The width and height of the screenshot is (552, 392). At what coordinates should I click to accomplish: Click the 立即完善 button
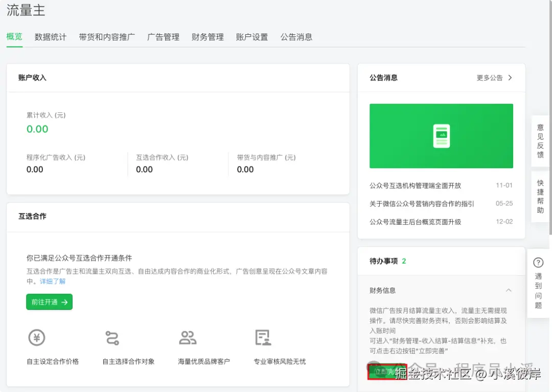point(388,373)
